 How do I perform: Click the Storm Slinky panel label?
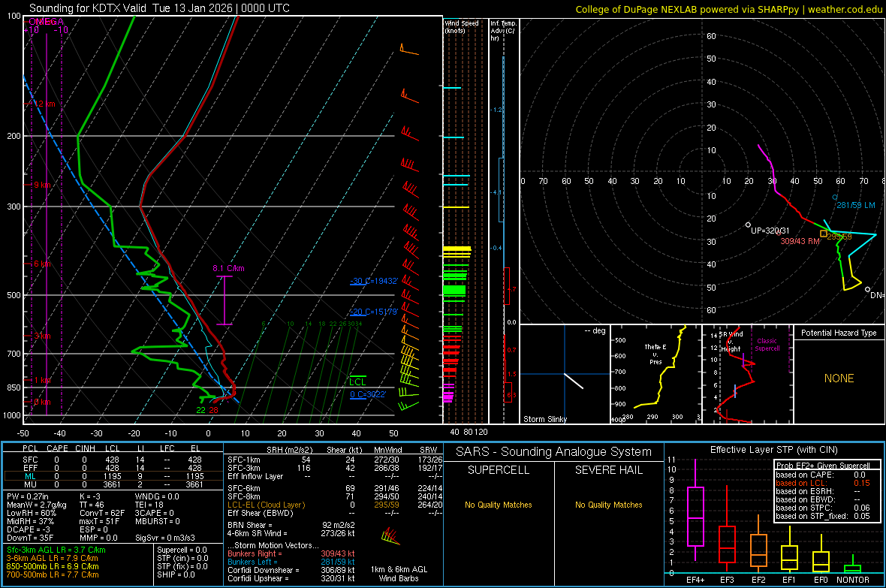point(544,419)
